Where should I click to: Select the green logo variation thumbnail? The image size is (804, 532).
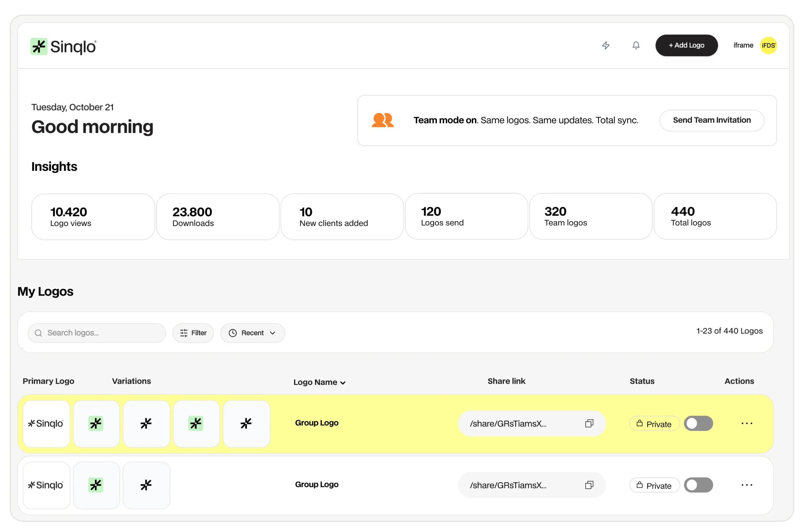96,423
